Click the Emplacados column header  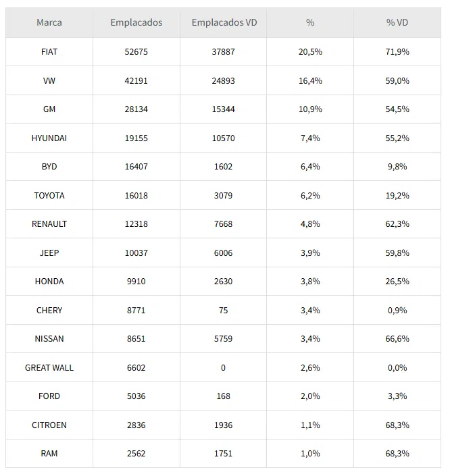click(136, 22)
